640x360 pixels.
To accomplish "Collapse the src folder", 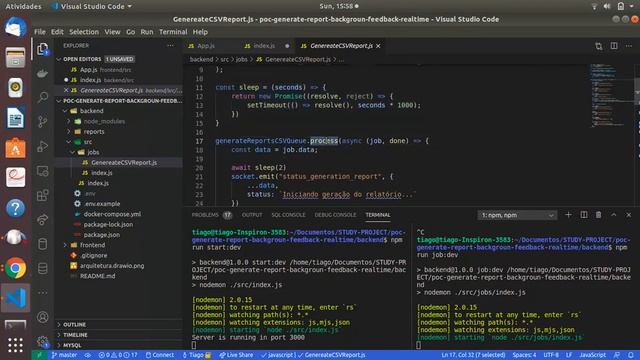I will click(x=69, y=142).
